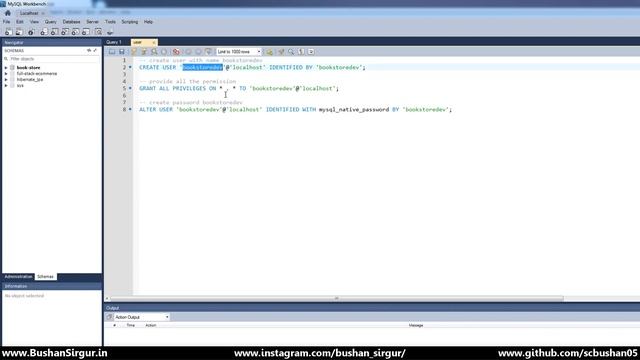
Task: Run explain plan with the magnifier-lightning icon
Action: point(154,52)
